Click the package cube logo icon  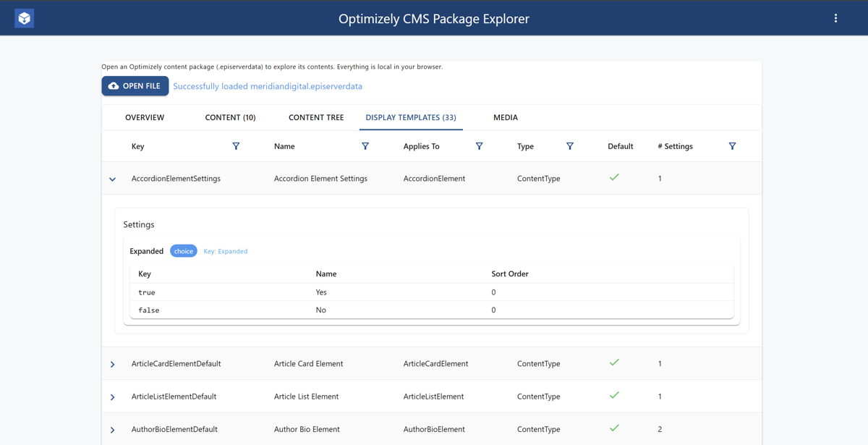(24, 17)
